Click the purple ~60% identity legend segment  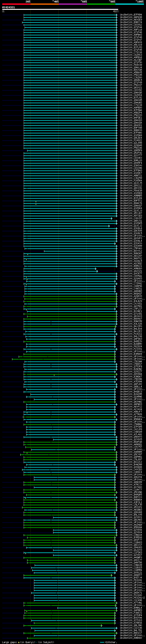pos(73,4)
